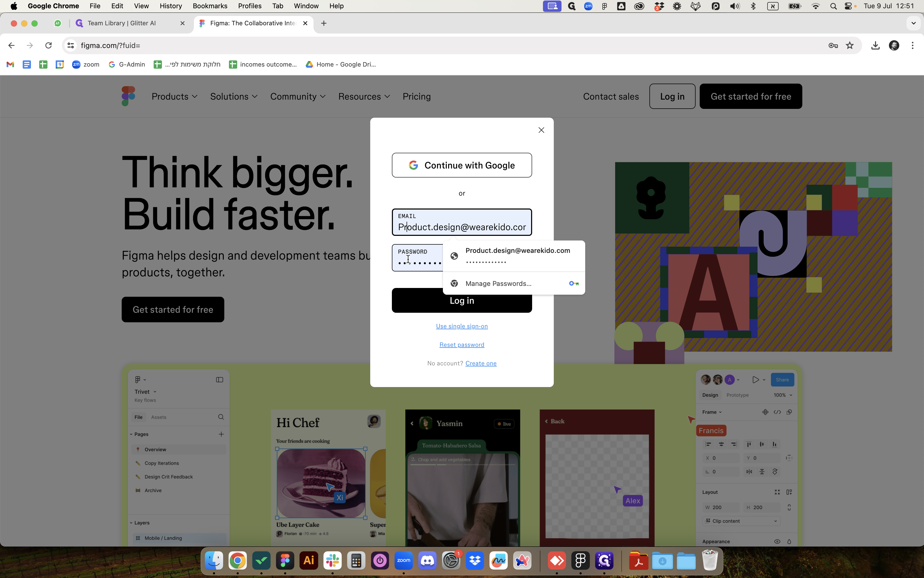The width and height of the screenshot is (924, 578).
Task: Click the Reset password link
Action: coord(462,345)
